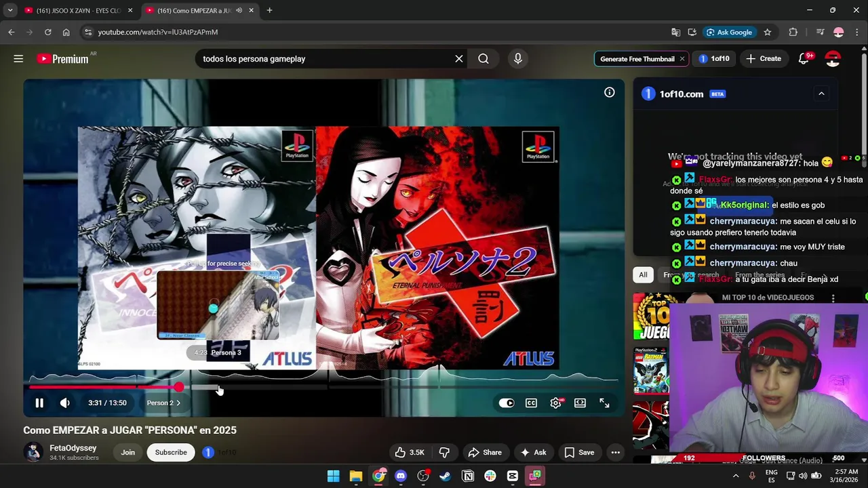
Task: Install app icon in address bar
Action: 692,32
